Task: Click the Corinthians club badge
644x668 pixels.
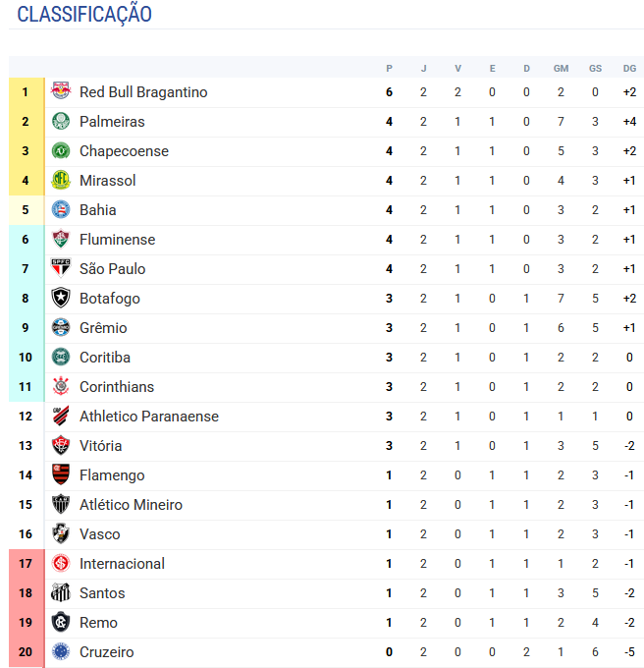Action: pyautogui.click(x=61, y=387)
